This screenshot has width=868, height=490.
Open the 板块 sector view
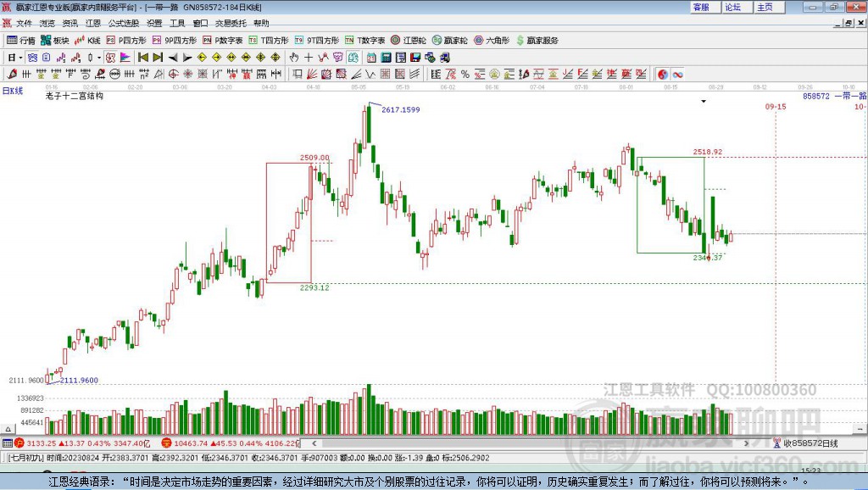click(x=55, y=41)
